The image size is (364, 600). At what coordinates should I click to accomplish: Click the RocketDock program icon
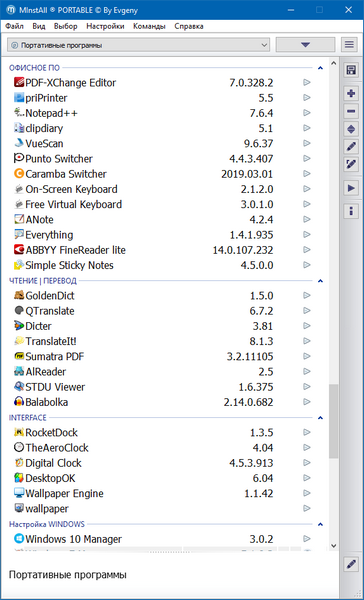pyautogui.click(x=19, y=432)
